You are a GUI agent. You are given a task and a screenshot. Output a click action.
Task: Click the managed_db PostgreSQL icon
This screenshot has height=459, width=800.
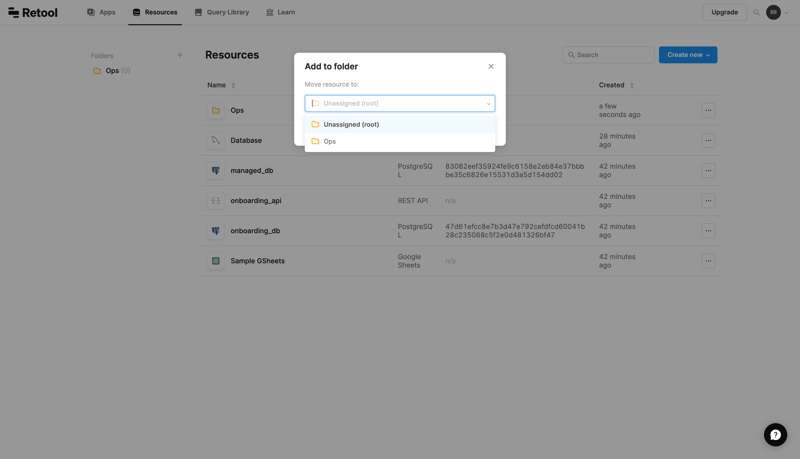216,170
